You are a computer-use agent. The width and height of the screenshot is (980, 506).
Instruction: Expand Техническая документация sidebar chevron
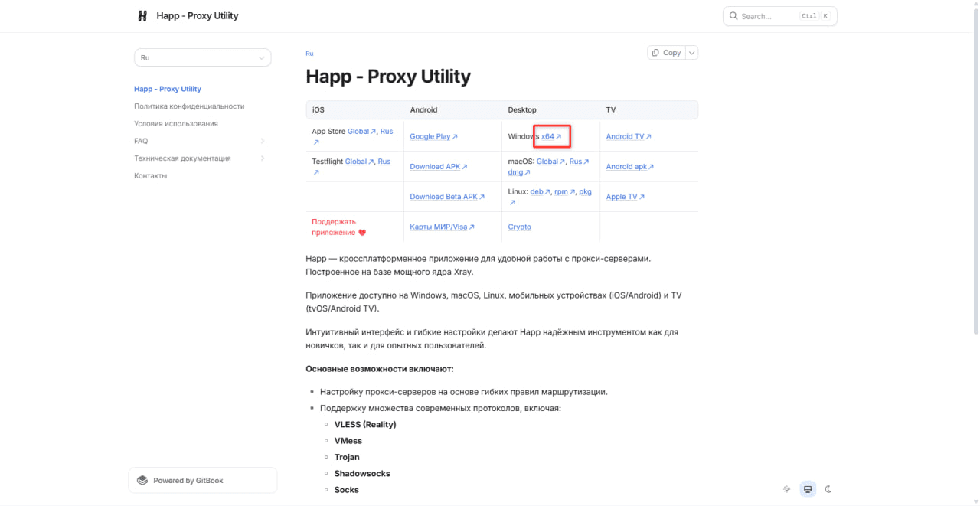[263, 158]
